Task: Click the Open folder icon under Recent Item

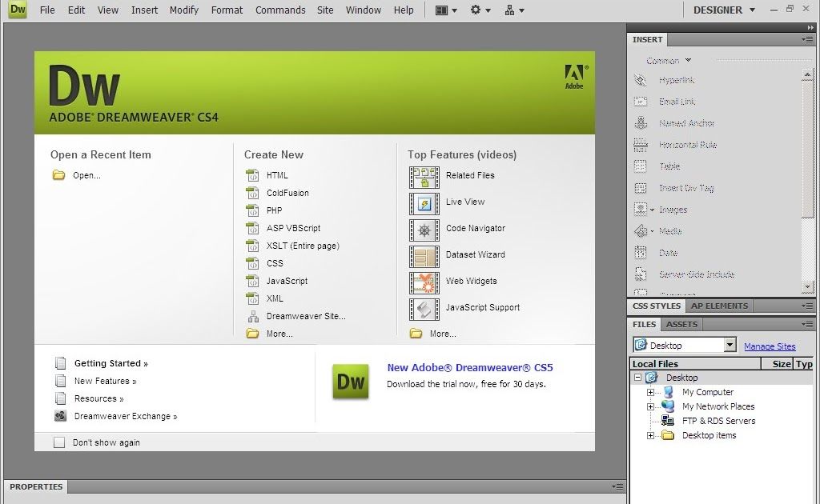Action: coord(58,175)
